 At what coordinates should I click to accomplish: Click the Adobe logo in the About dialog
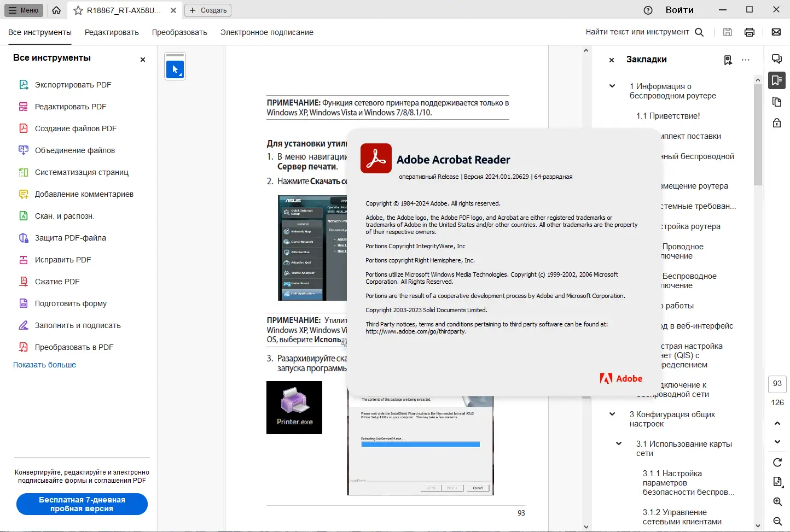pyautogui.click(x=621, y=378)
